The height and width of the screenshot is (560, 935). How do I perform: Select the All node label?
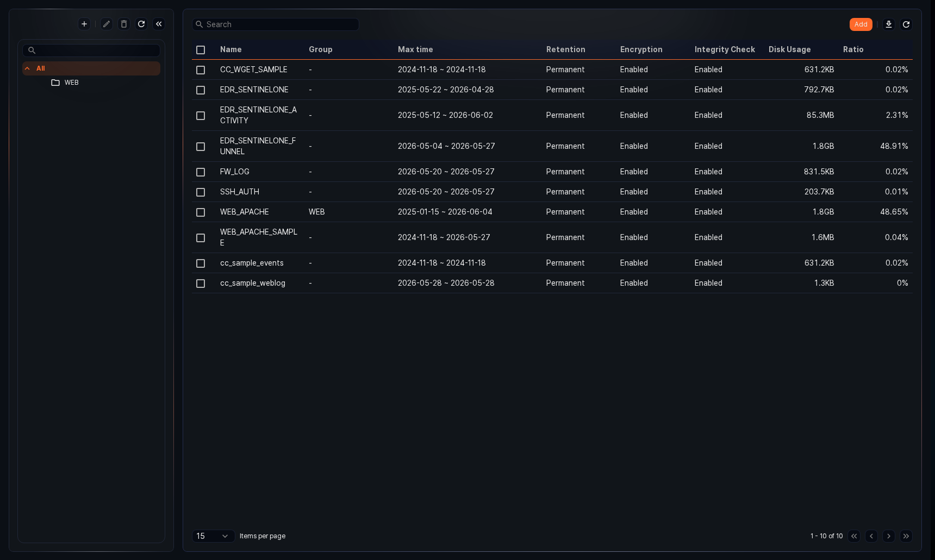[41, 68]
